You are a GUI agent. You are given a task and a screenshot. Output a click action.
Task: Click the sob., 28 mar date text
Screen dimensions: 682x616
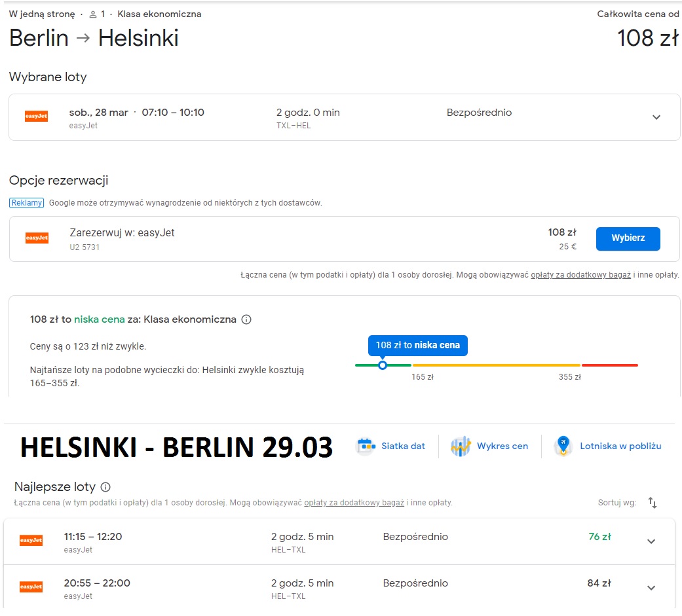coord(99,113)
